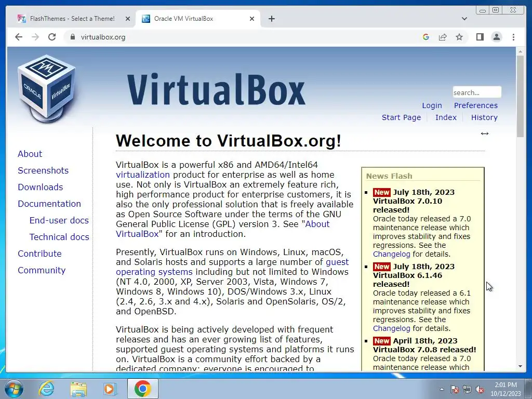The height and width of the screenshot is (399, 532).
Task: Open Screenshots in the sidebar
Action: pyautogui.click(x=43, y=170)
